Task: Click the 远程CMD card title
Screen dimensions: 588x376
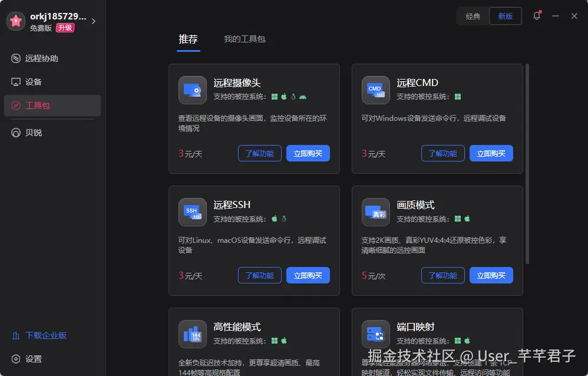Action: pyautogui.click(x=417, y=83)
